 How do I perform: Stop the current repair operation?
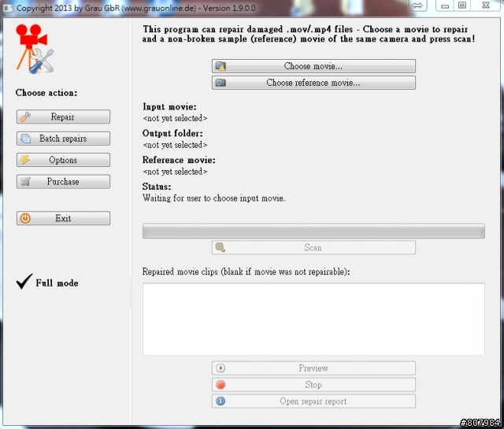pyautogui.click(x=313, y=385)
